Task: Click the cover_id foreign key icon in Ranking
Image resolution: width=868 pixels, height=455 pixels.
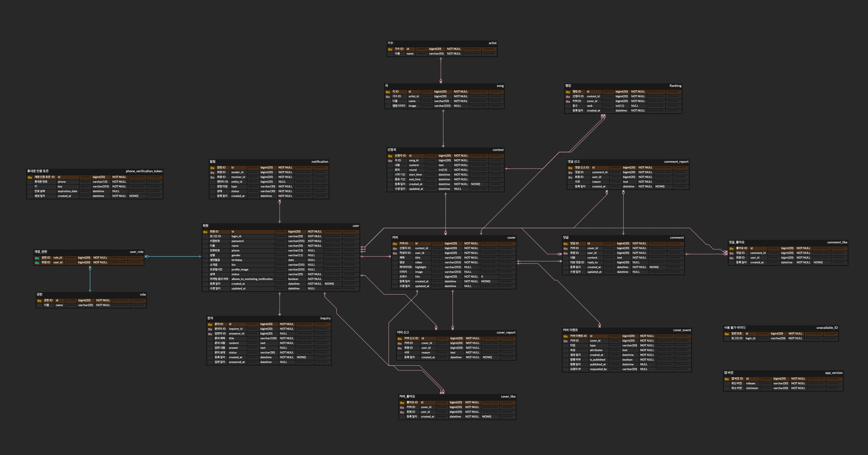Action: [568, 102]
